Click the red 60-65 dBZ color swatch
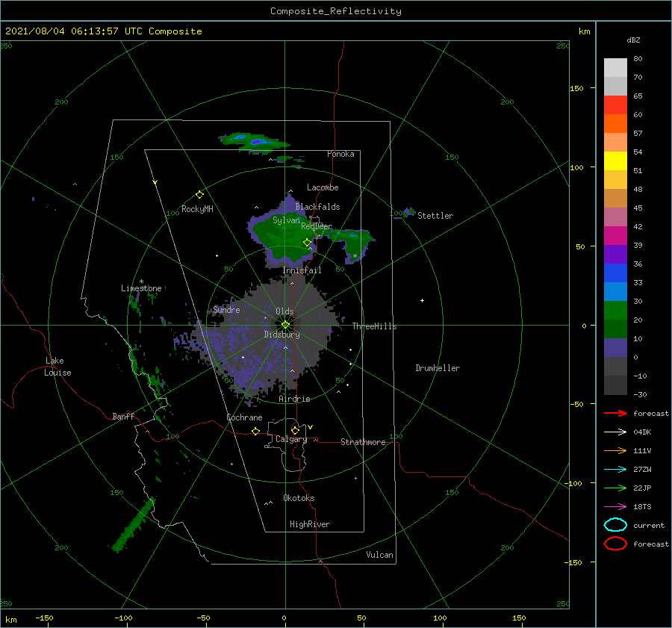The height and width of the screenshot is (628, 672). (x=615, y=105)
